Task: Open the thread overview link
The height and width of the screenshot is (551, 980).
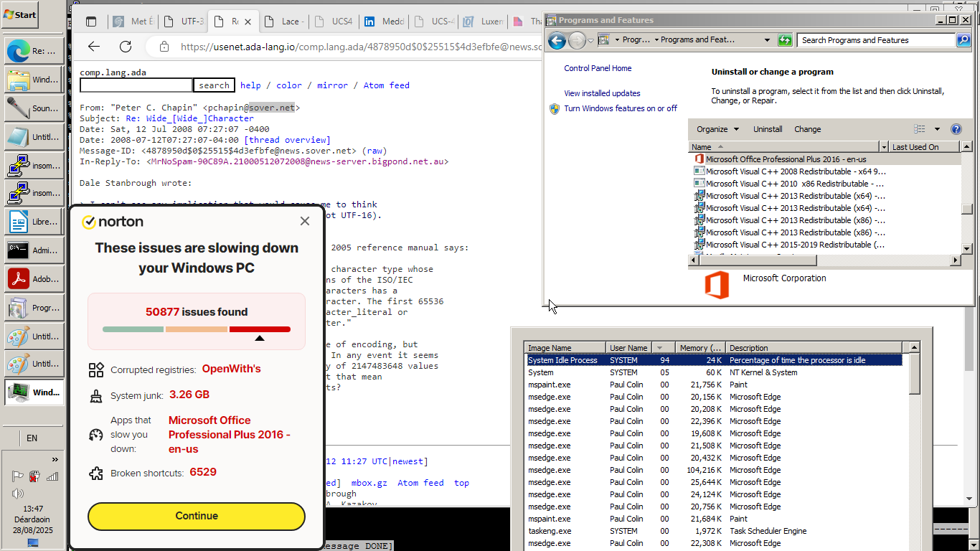Action: point(287,140)
